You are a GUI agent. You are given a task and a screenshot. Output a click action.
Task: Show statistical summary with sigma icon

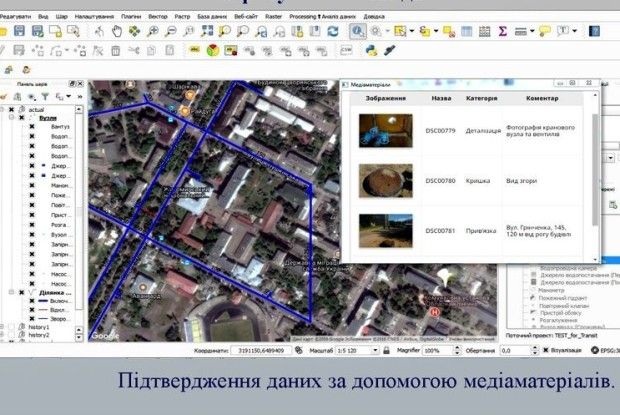[502, 31]
